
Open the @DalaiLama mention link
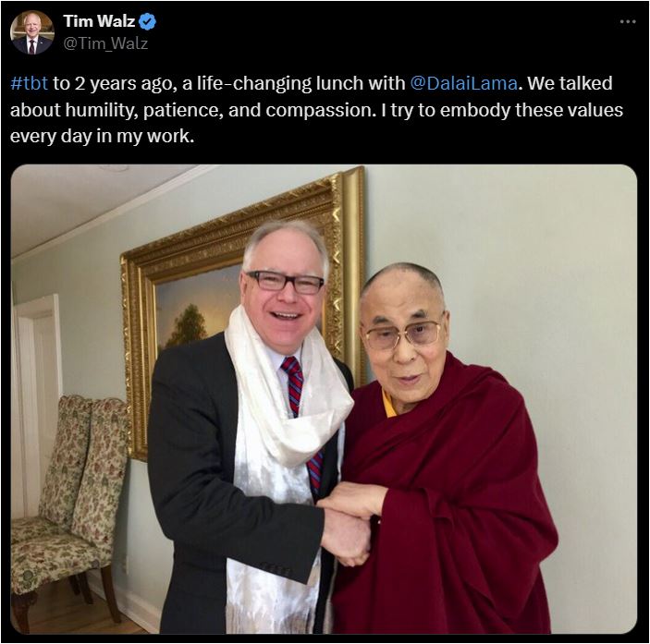click(x=463, y=83)
